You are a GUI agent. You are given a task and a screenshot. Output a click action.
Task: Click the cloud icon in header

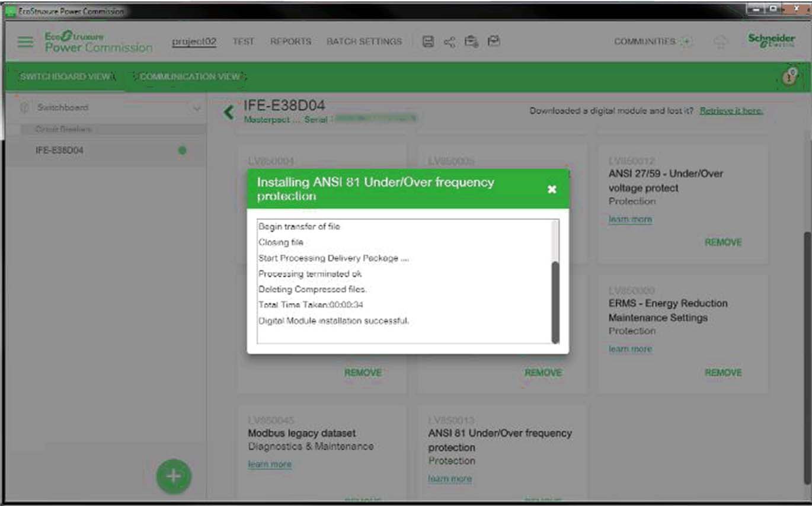(x=721, y=41)
